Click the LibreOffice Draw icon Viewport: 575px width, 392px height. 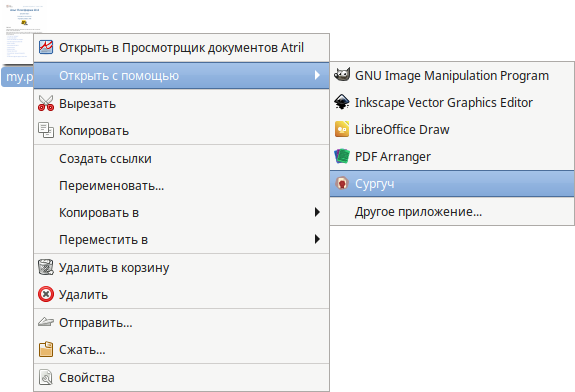coord(342,129)
